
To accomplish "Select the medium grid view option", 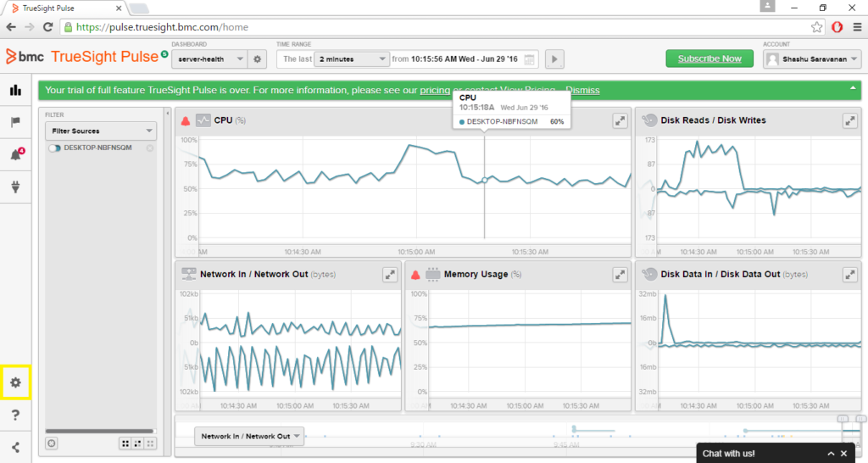I will 137,443.
